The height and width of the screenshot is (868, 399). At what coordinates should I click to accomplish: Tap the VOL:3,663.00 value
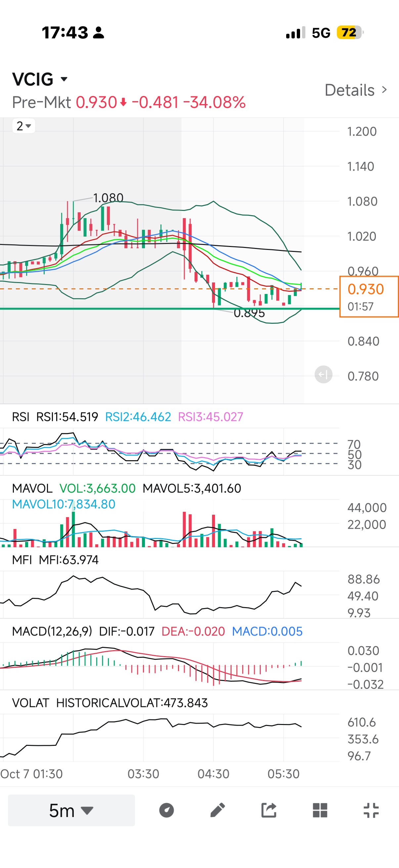pyautogui.click(x=97, y=488)
